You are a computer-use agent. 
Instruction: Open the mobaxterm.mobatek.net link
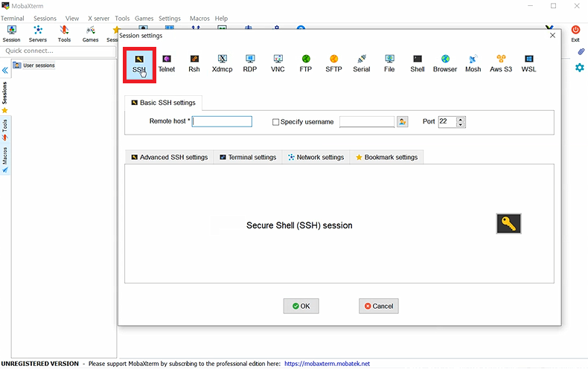(327, 364)
